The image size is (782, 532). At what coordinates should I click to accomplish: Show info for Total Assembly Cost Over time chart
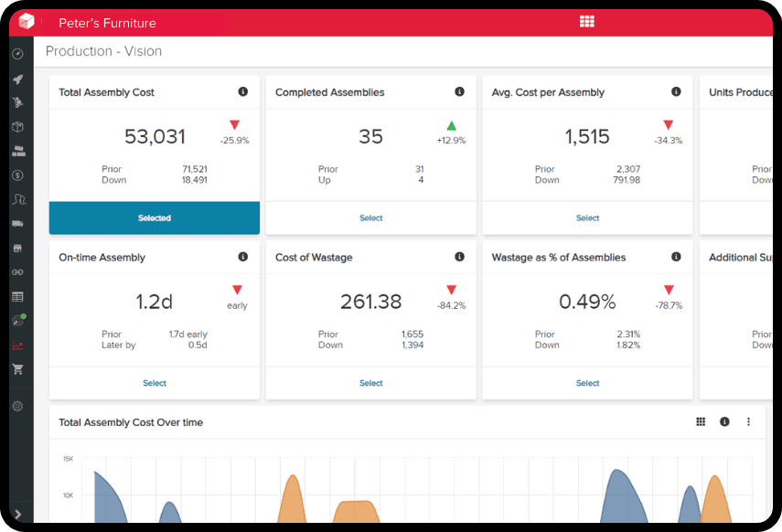(724, 421)
